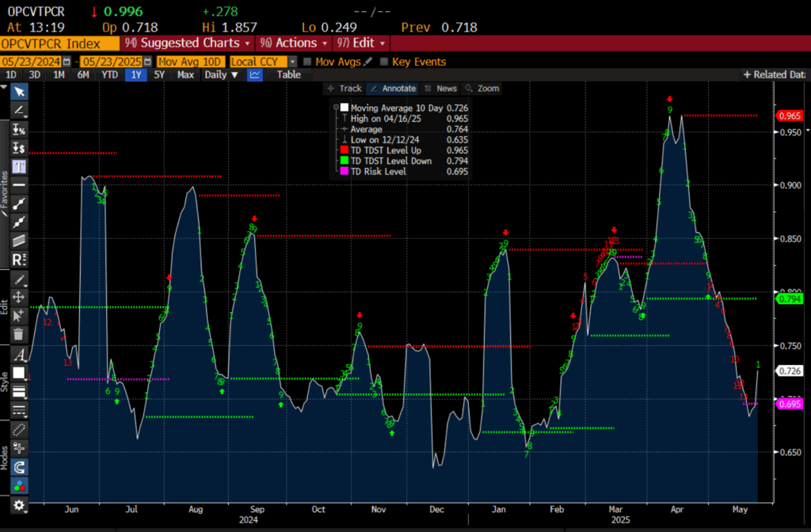811x532 pixels.
Task: Select the dotted lasso mode tool
Action: 19,430
